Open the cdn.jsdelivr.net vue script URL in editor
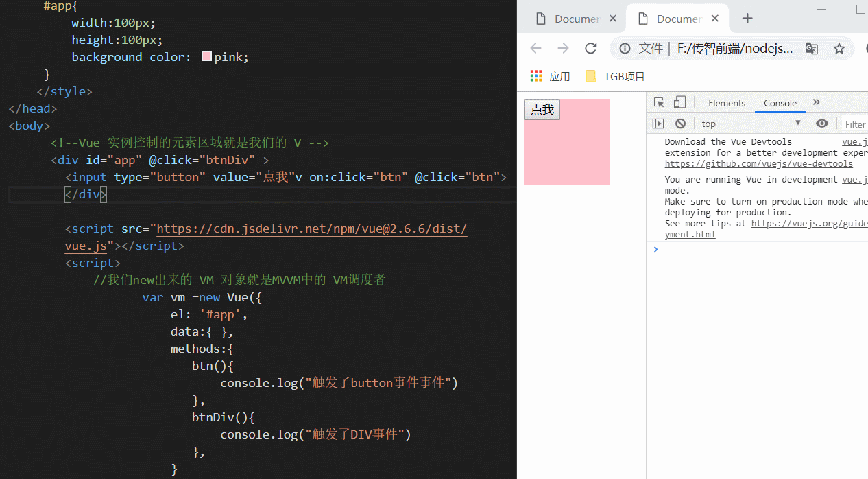Image resolution: width=868 pixels, height=479 pixels. point(312,229)
